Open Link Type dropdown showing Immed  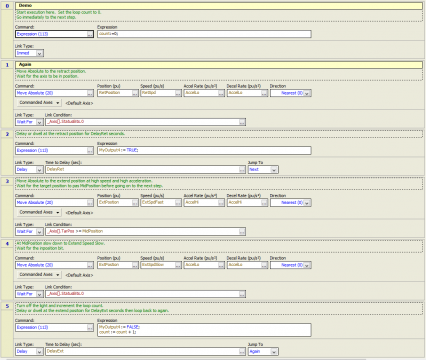(x=29, y=53)
